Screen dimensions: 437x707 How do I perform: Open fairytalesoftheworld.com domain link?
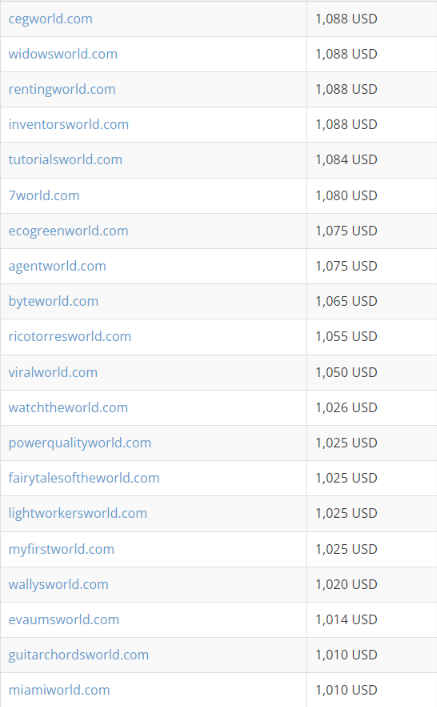(x=84, y=478)
